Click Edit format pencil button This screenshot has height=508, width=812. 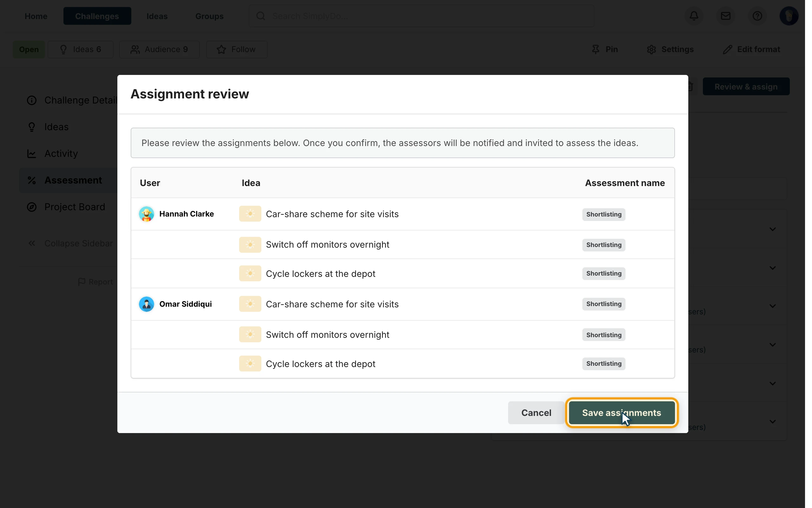(x=751, y=50)
